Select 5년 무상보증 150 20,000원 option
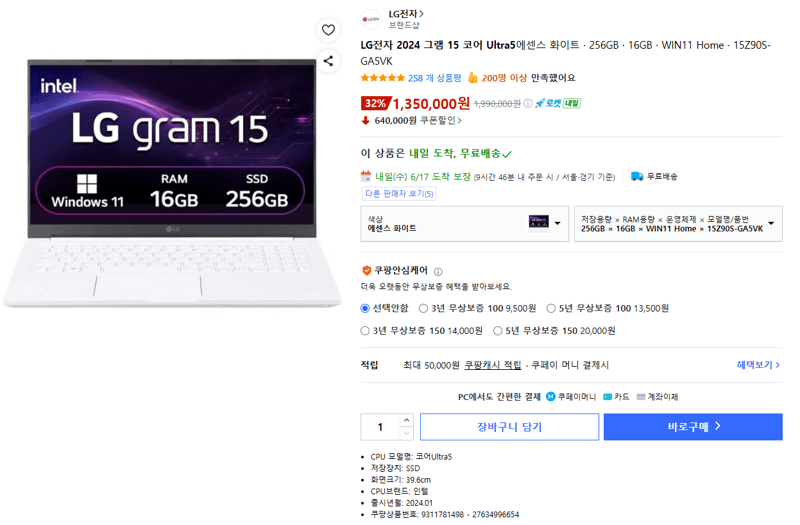The image size is (800, 525). tap(497, 331)
